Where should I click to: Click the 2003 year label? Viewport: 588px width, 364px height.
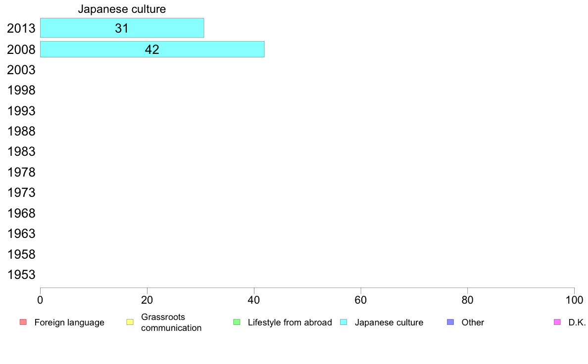[x=21, y=70]
